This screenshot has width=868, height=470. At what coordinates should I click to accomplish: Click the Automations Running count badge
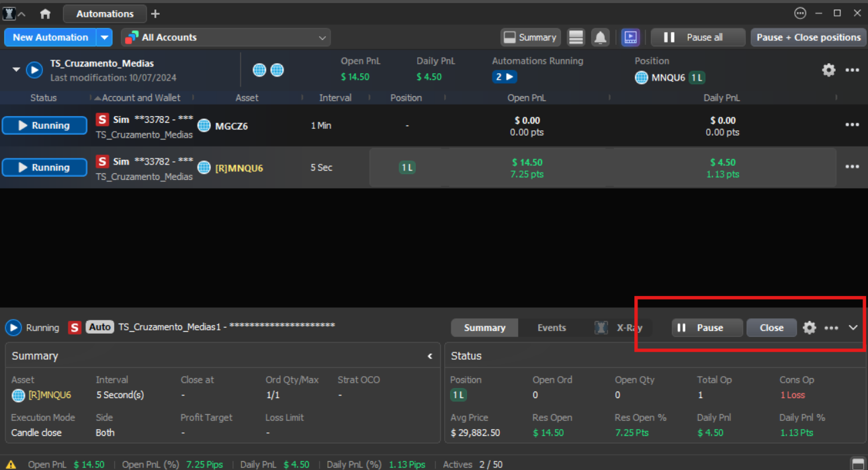pyautogui.click(x=505, y=77)
